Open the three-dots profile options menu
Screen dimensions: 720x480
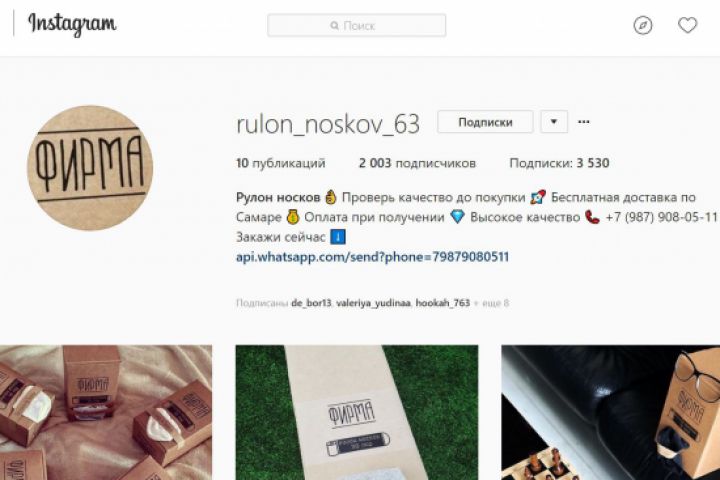[584, 122]
